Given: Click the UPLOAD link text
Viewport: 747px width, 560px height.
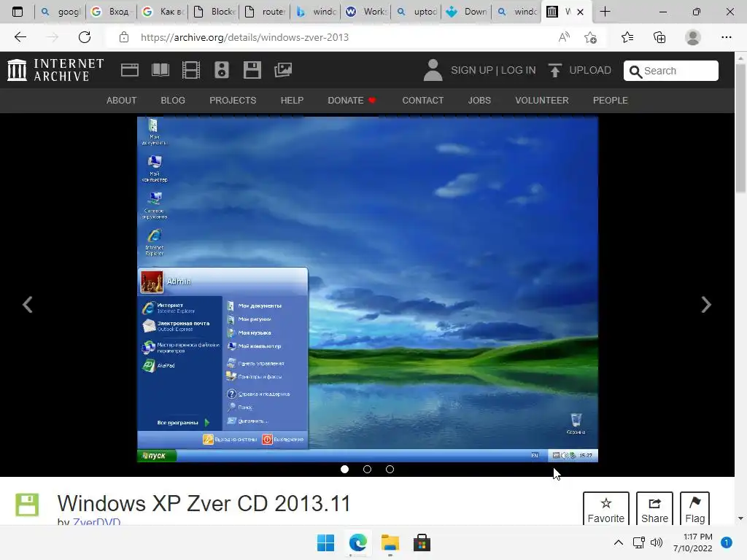Looking at the screenshot, I should 589,70.
